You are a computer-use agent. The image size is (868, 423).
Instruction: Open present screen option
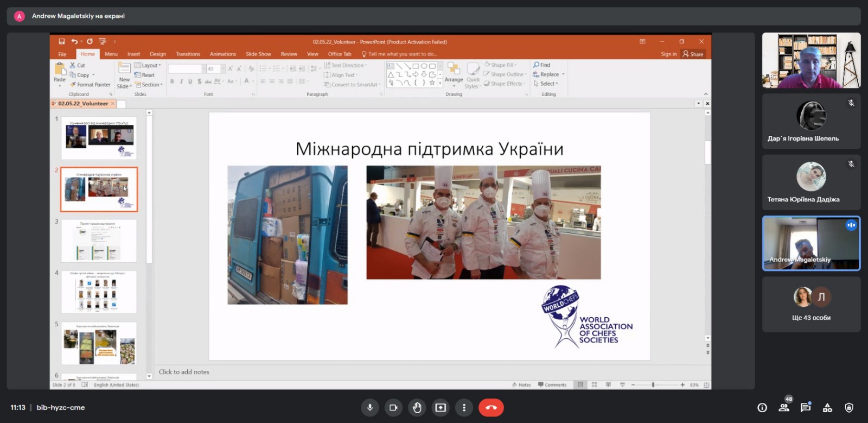(x=441, y=408)
